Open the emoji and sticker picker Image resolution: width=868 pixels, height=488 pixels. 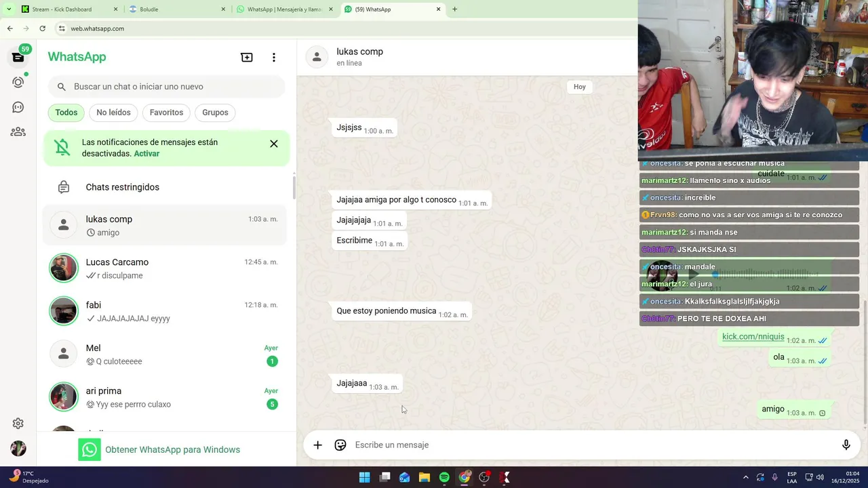pos(340,445)
